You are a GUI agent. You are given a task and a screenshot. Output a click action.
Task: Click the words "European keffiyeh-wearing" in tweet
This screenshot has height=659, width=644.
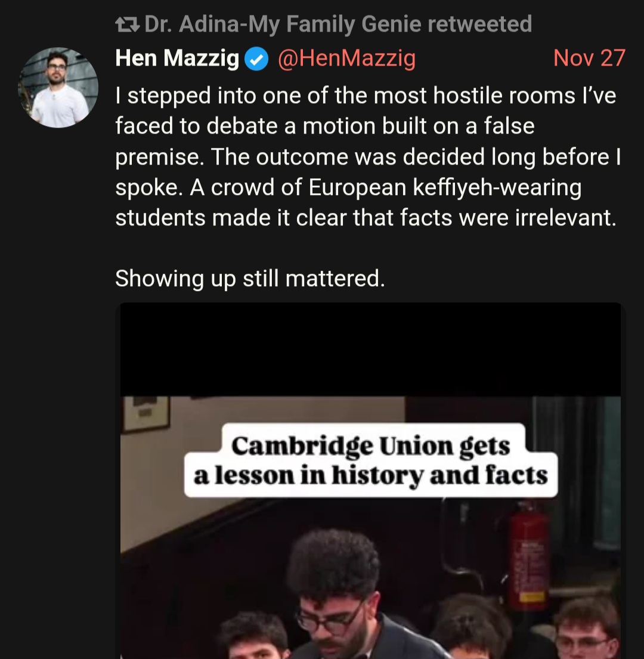click(x=445, y=187)
